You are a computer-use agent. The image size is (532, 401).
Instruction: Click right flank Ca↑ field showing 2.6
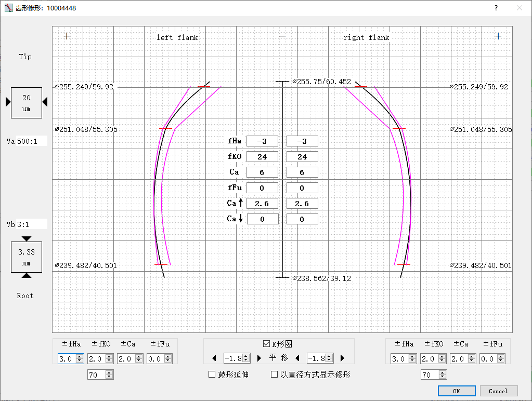pos(302,204)
